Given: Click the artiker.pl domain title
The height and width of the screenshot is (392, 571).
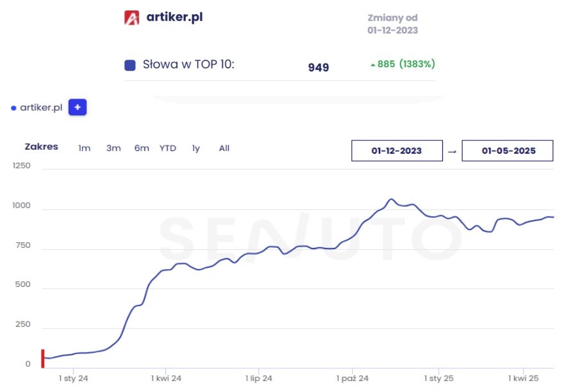Looking at the screenshot, I should [174, 17].
